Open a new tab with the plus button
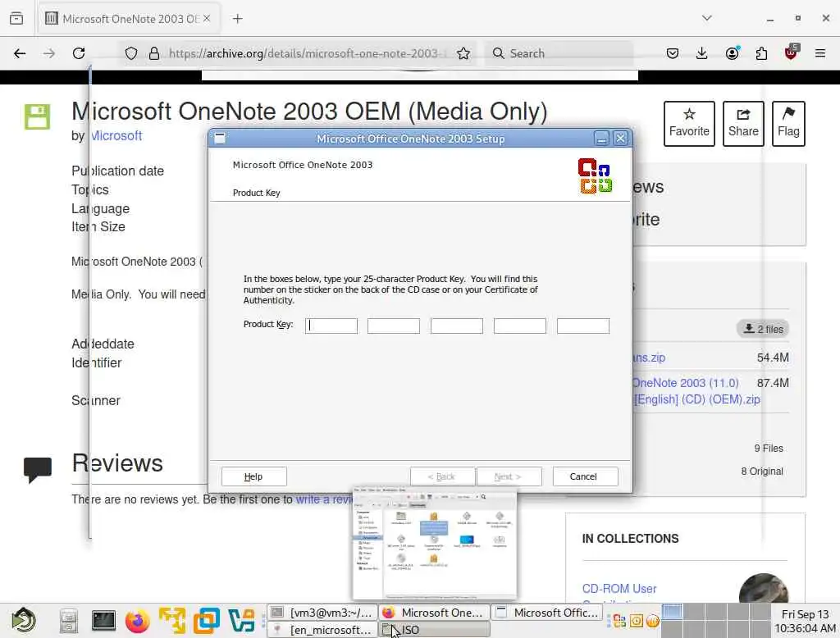The height and width of the screenshot is (638, 840). (x=238, y=19)
